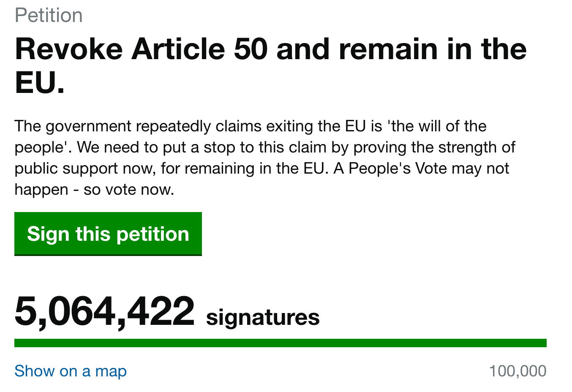Click the word Article in the heading
The height and width of the screenshot is (392, 572).
pos(178,49)
